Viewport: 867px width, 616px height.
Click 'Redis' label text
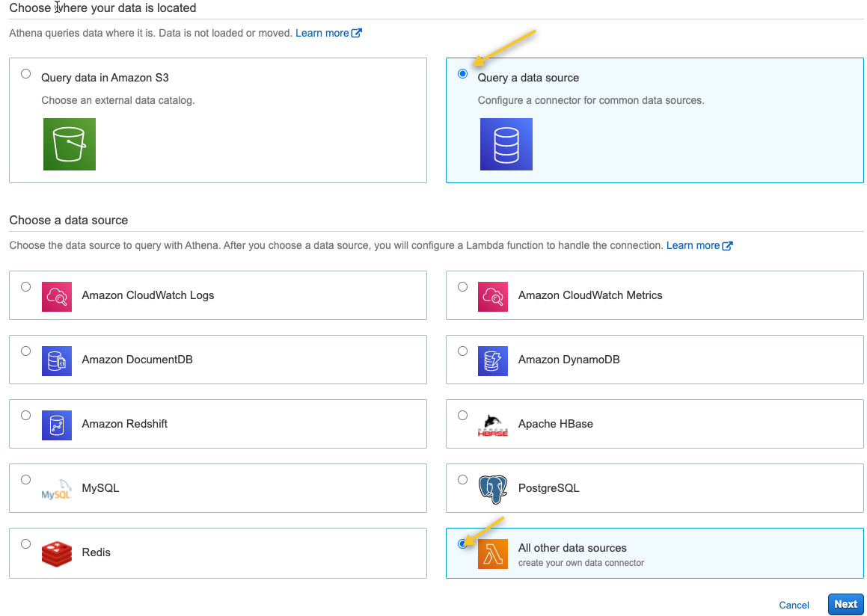(96, 552)
